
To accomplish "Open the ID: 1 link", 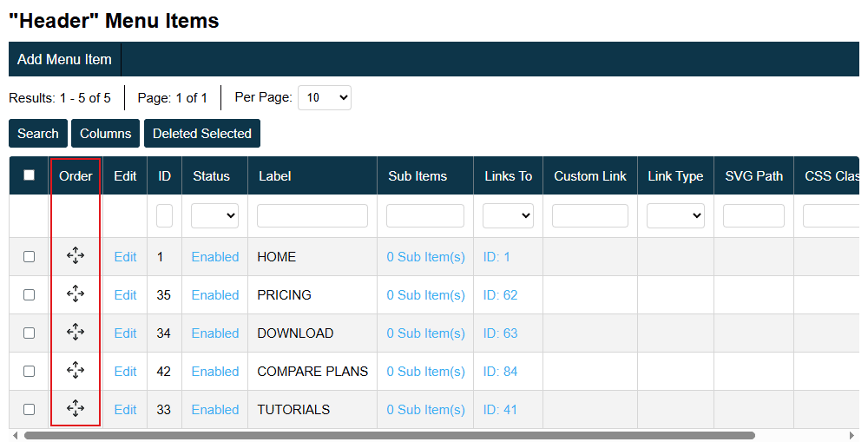I will (x=496, y=257).
